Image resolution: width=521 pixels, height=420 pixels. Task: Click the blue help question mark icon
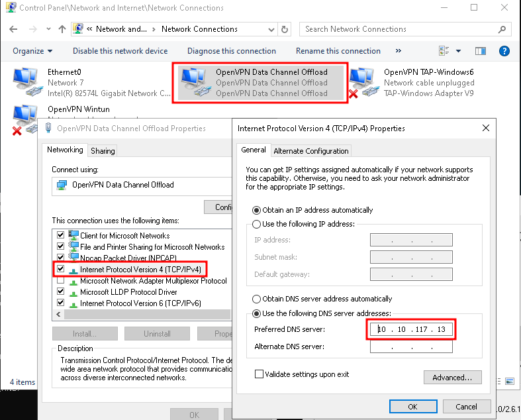point(504,51)
